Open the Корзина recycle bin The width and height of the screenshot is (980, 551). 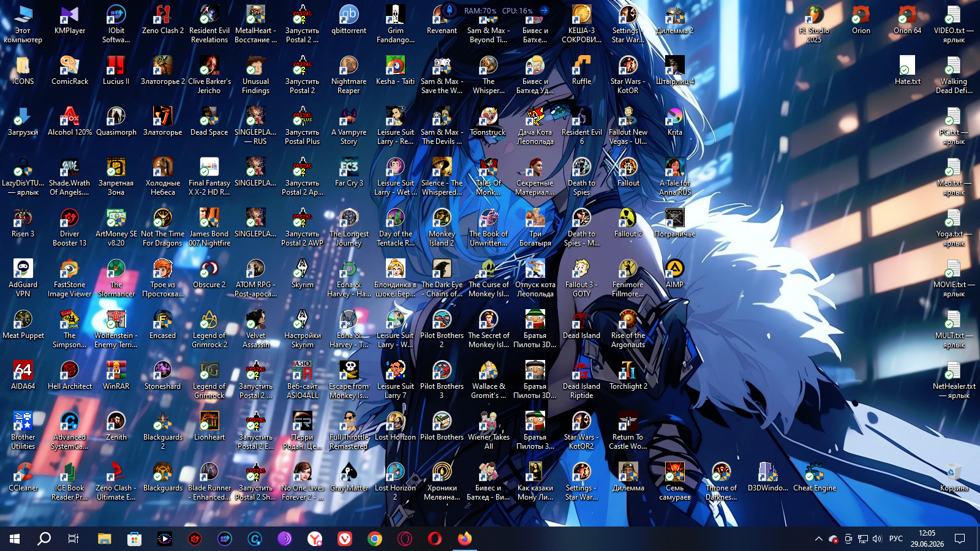954,477
